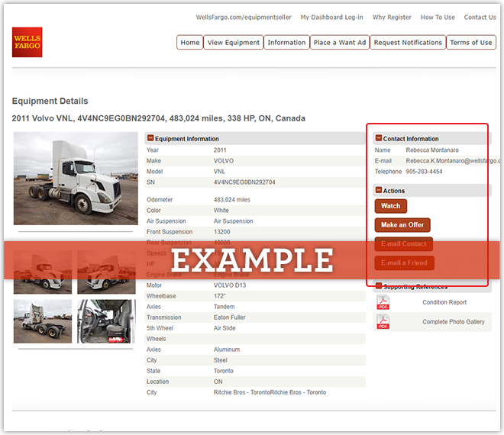Open the Why Register link

tap(392, 18)
